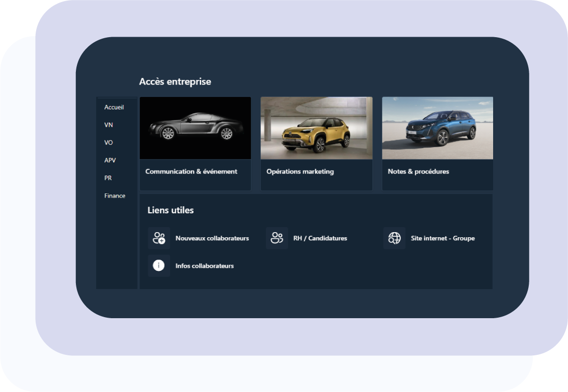Open Opérations marketing link
The image size is (568, 392).
[300, 172]
